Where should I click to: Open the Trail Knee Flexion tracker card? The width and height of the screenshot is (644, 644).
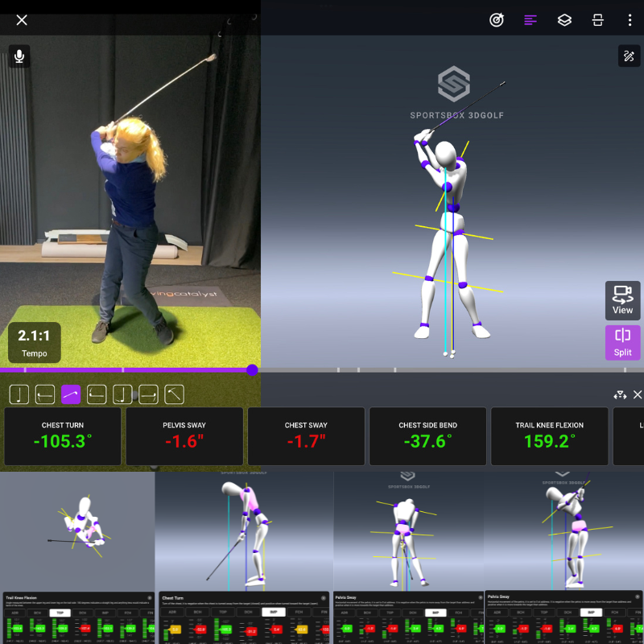point(550,436)
